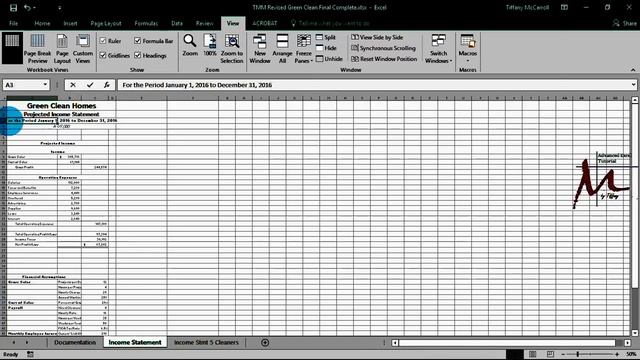The width and height of the screenshot is (640, 360).
Task: Customize the Quick Access Toolbar dropdown
Action: click(60, 7)
